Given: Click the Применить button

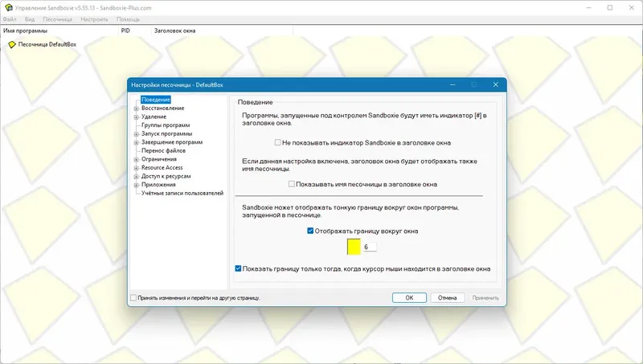Looking at the screenshot, I should (485, 297).
